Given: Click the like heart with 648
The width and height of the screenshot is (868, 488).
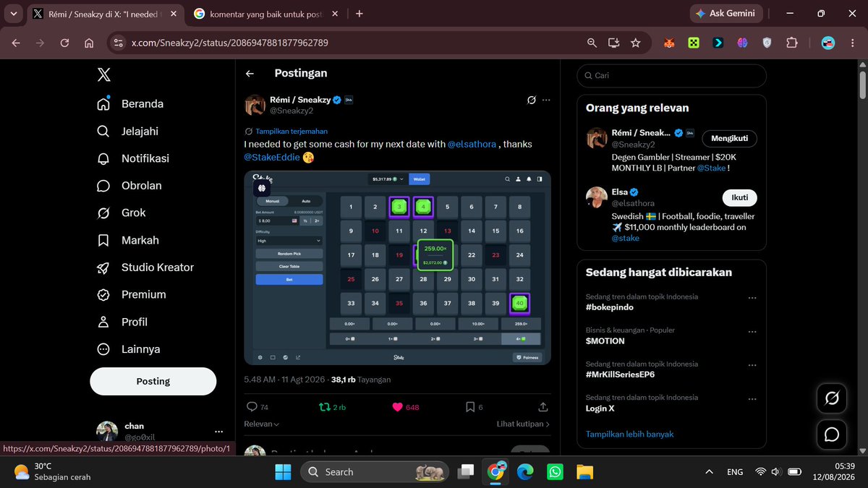Looking at the screenshot, I should (406, 407).
